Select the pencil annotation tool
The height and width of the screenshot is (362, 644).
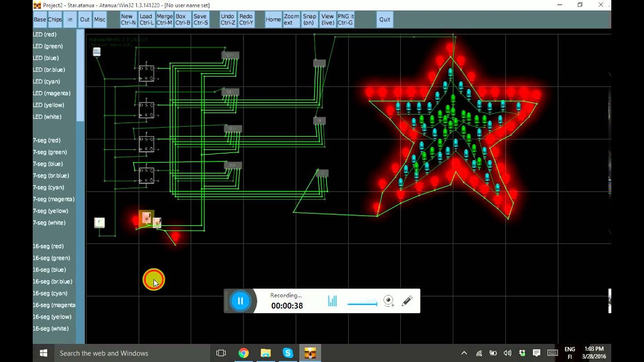[407, 301]
